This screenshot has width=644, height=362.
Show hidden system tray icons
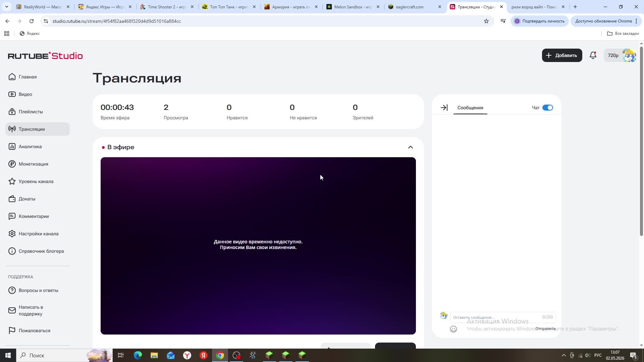tap(563, 355)
